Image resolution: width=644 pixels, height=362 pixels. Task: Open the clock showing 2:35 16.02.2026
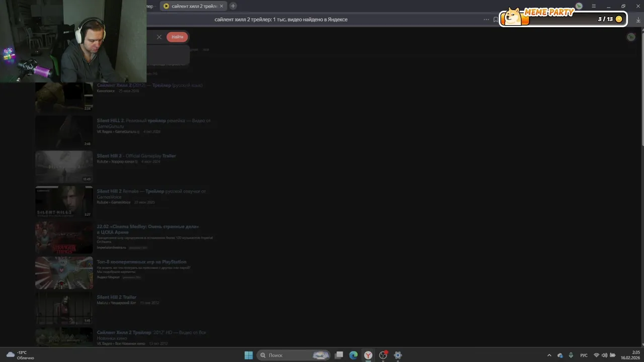click(x=630, y=355)
